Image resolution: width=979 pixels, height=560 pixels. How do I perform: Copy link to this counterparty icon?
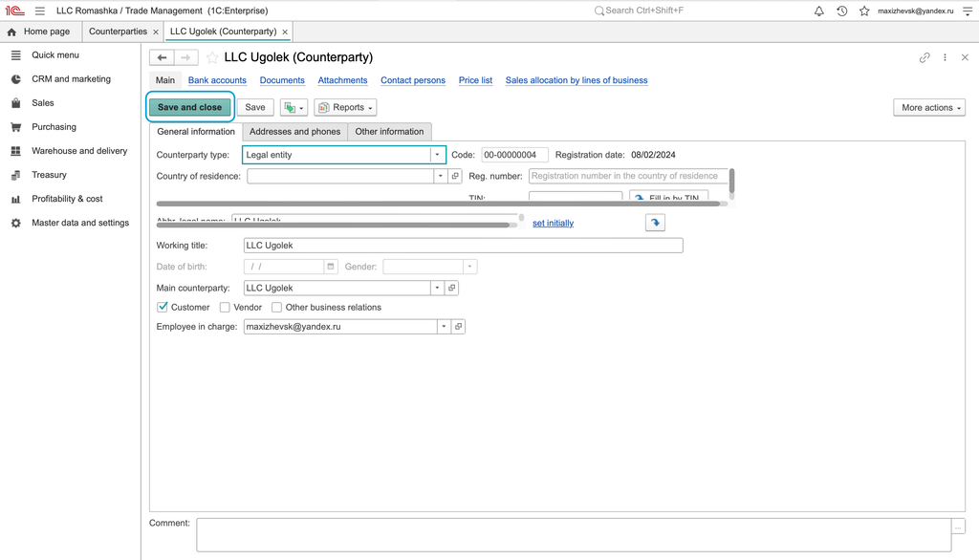tap(925, 57)
